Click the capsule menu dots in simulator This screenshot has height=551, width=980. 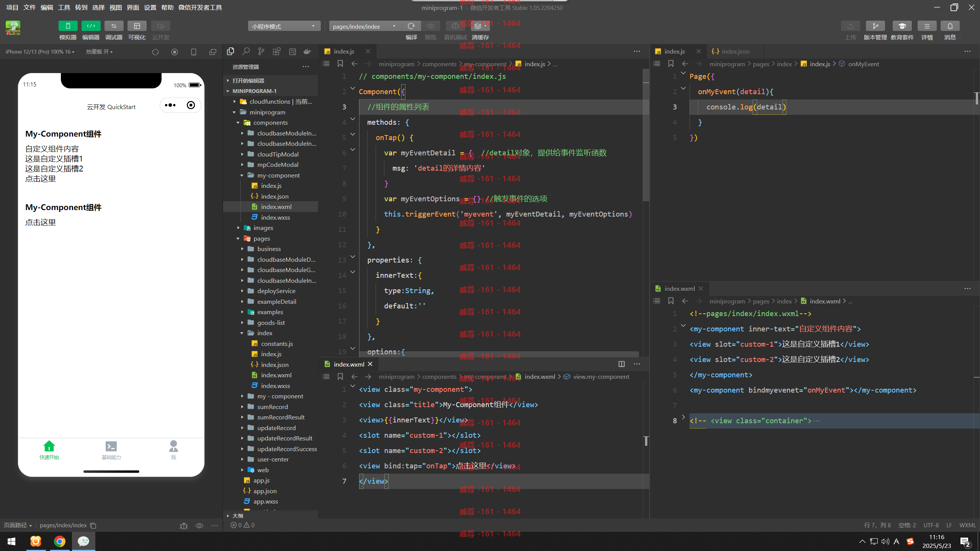click(170, 105)
